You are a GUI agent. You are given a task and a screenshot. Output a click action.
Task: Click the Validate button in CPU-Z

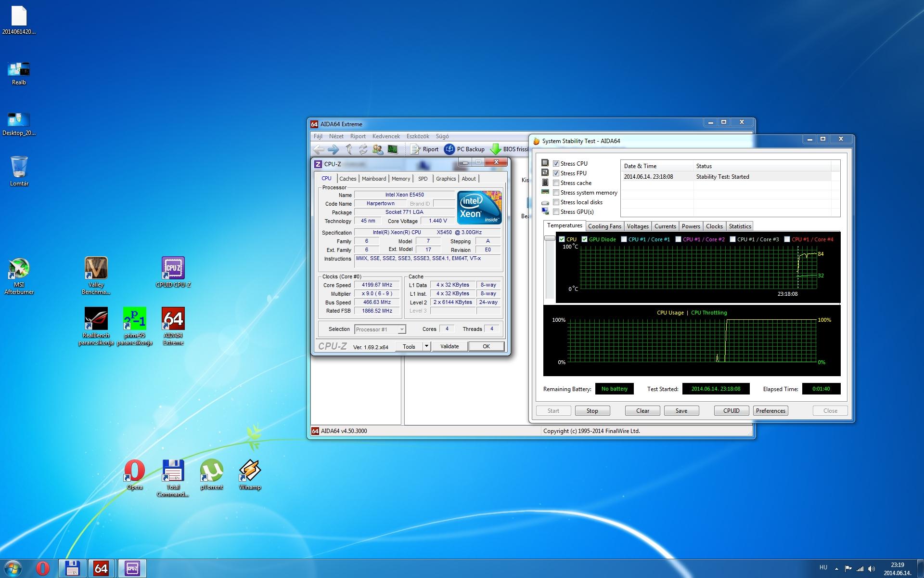(449, 346)
